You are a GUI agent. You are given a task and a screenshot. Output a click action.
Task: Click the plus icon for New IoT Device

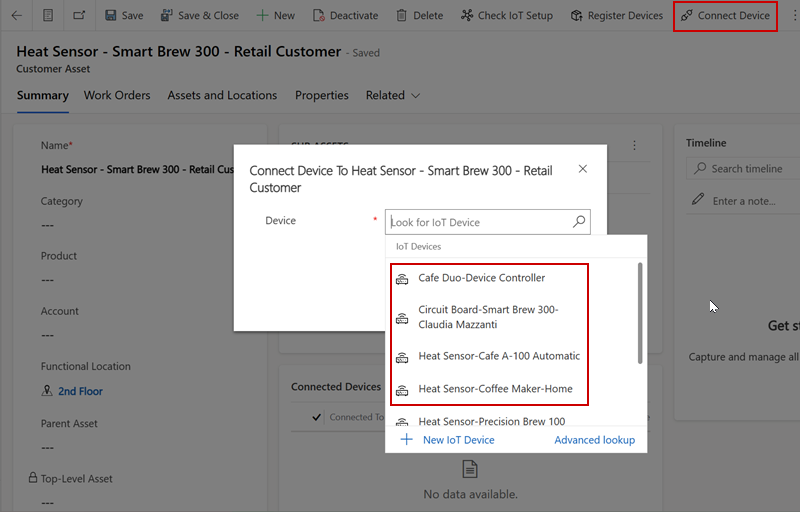(x=407, y=440)
